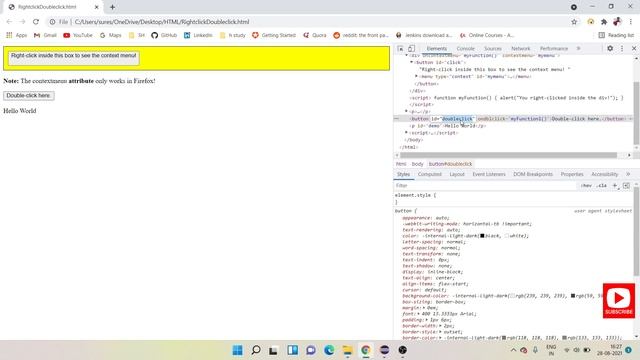Open taskbar Search

pos(256,350)
